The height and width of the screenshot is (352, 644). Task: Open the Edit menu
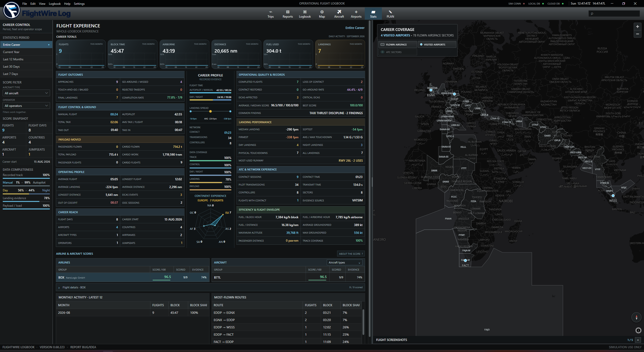(33, 4)
